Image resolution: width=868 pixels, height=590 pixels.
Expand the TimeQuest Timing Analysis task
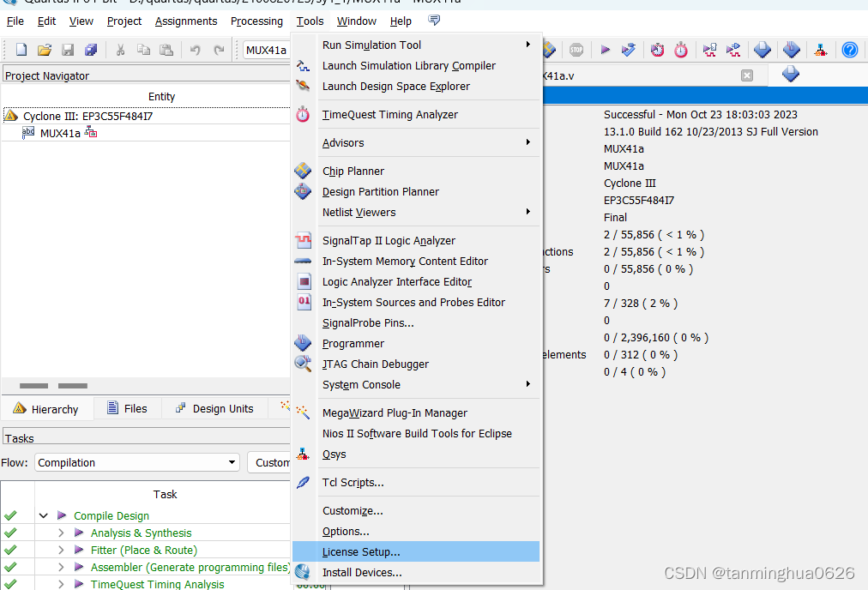[x=61, y=584]
